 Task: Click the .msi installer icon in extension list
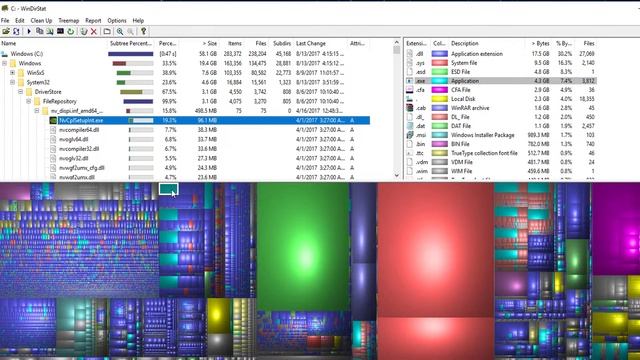410,135
